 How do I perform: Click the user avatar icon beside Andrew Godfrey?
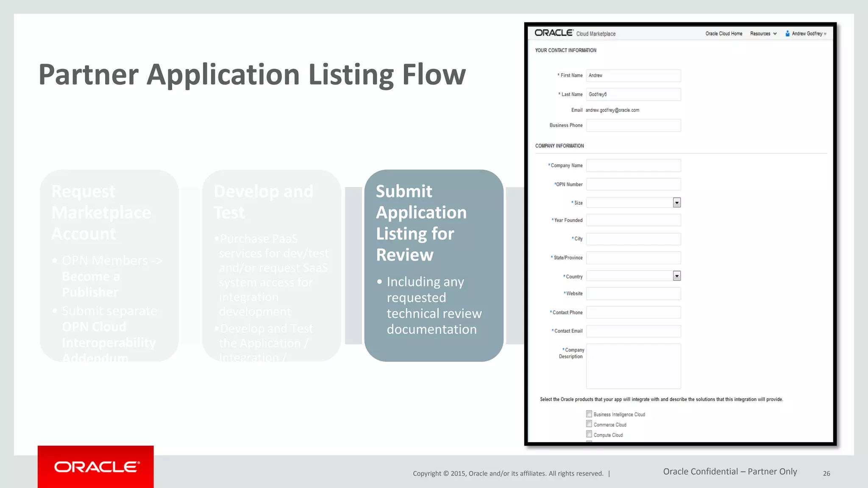(x=787, y=33)
